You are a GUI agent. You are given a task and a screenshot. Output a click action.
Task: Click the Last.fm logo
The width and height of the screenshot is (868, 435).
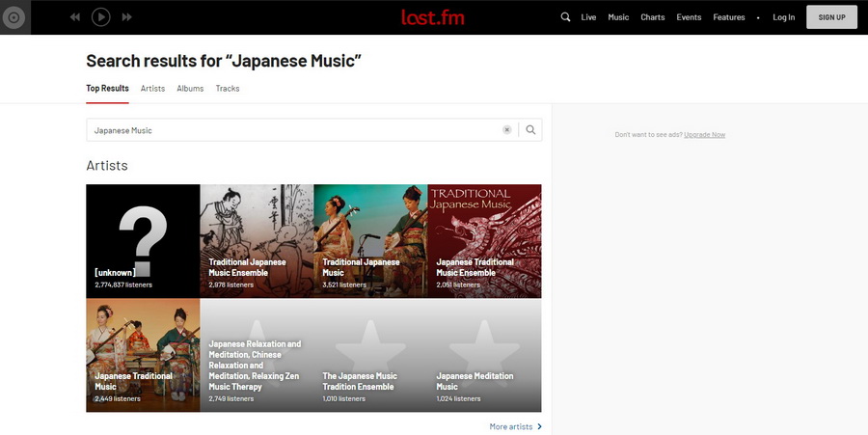433,16
